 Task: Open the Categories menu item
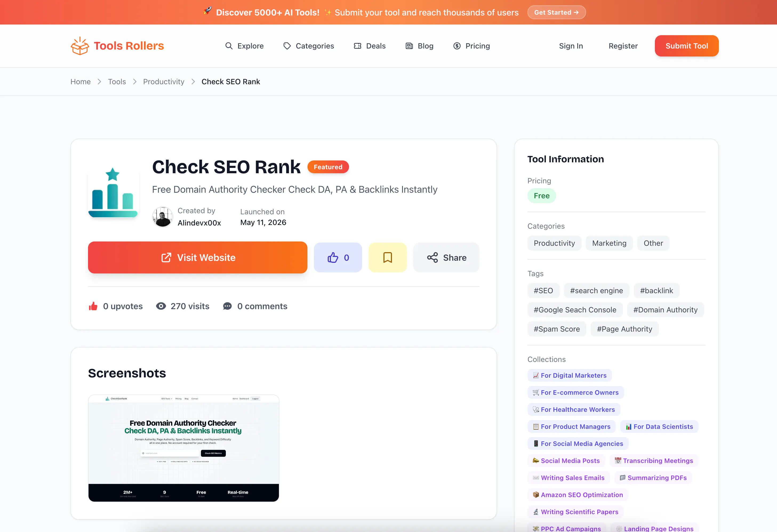point(309,46)
